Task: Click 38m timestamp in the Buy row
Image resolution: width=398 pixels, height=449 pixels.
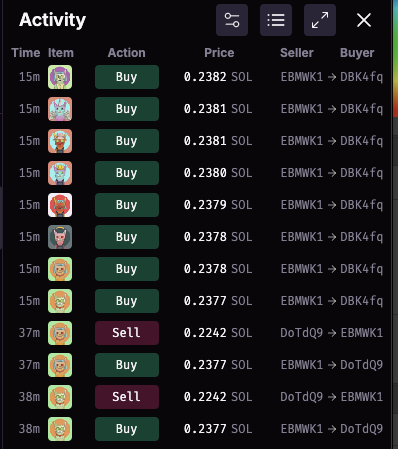Action: coord(29,429)
